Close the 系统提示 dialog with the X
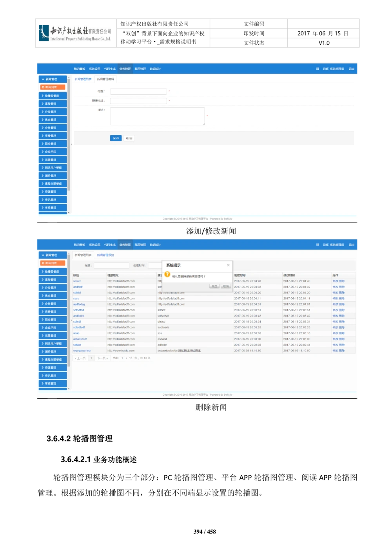Image resolution: width=392 pixels, height=554 pixels. (x=228, y=265)
